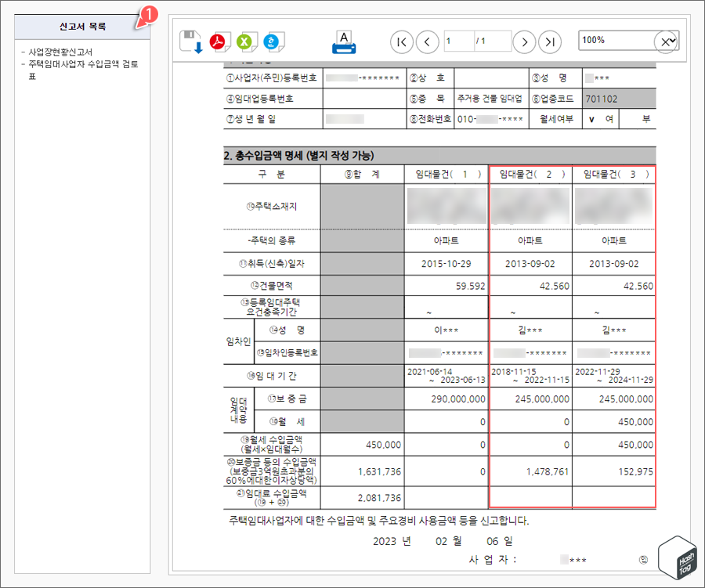Screen dimensions: 705x588
Task: Click the 2. 총수입금액 명세 section title
Action: 298,156
